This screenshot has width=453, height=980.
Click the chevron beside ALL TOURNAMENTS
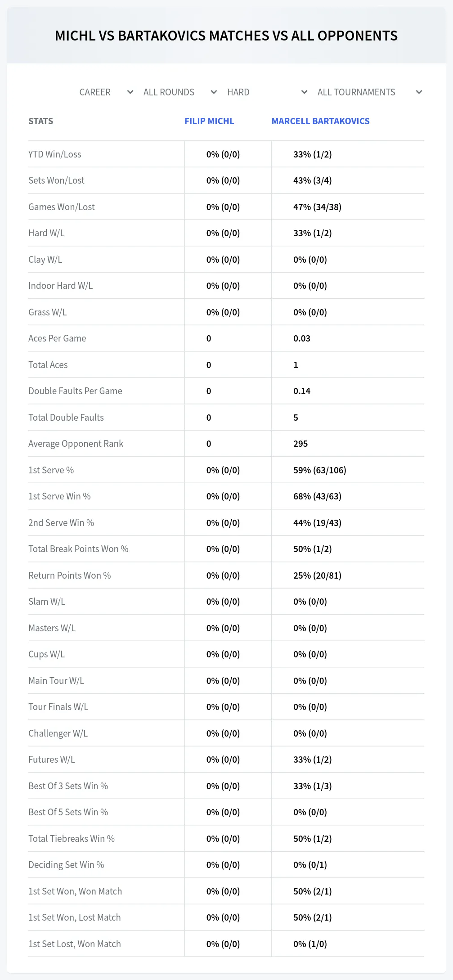tap(419, 92)
